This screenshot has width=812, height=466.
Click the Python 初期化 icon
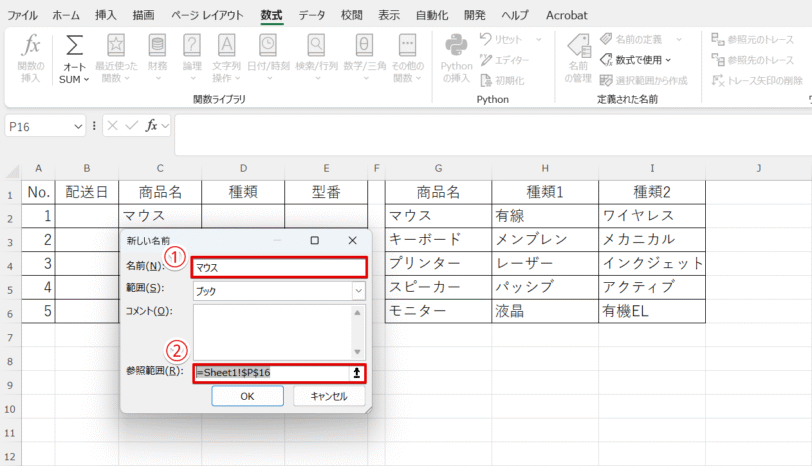(x=486, y=80)
